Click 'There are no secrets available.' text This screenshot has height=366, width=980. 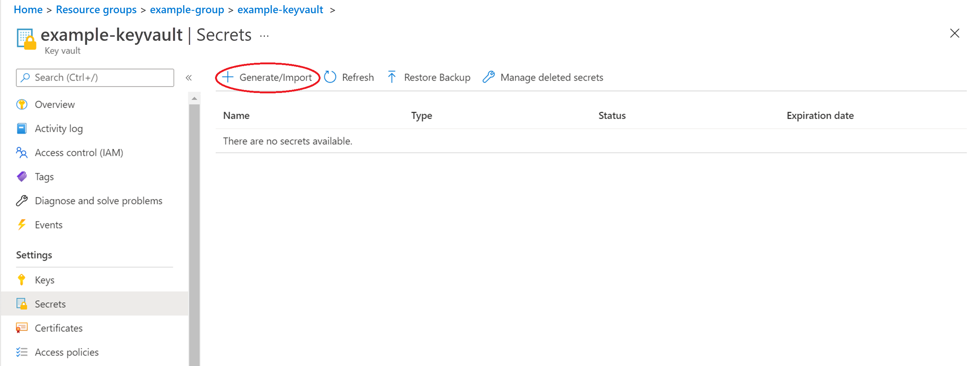click(287, 141)
